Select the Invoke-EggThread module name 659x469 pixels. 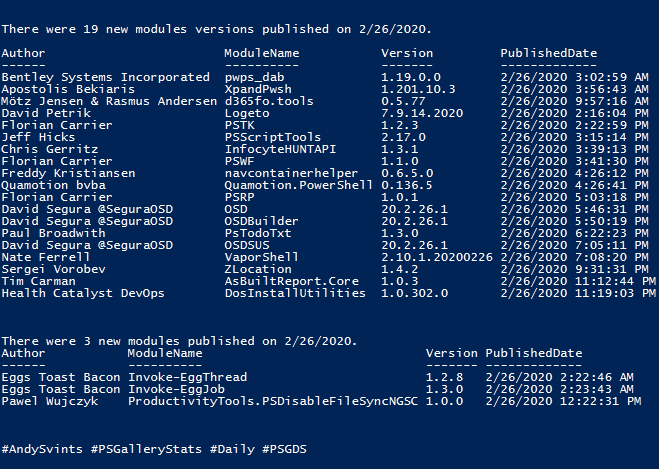pyautogui.click(x=187, y=377)
